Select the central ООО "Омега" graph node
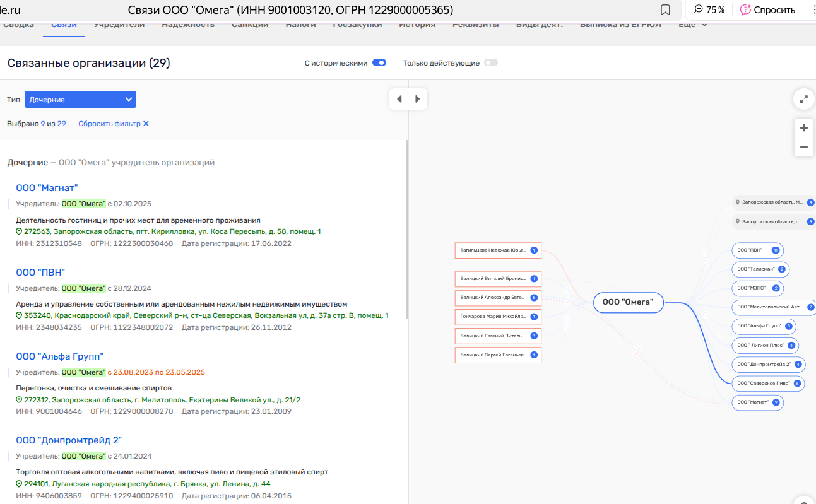The width and height of the screenshot is (816, 504). [x=628, y=303]
